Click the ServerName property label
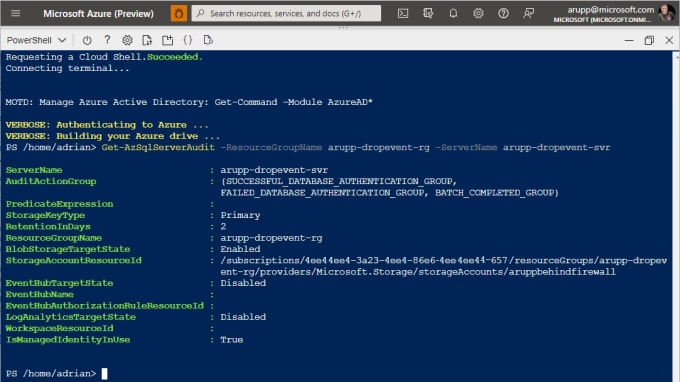The image size is (680, 382). pos(34,170)
